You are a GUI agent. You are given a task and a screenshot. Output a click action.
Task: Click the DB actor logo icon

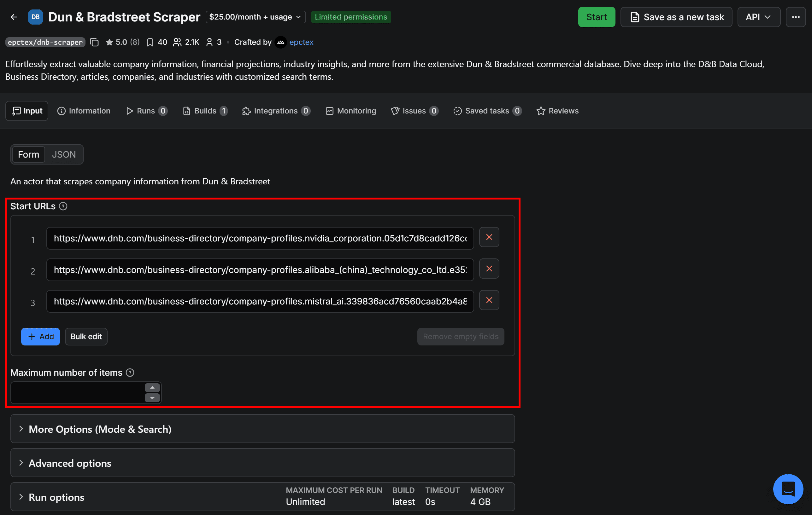pos(35,17)
